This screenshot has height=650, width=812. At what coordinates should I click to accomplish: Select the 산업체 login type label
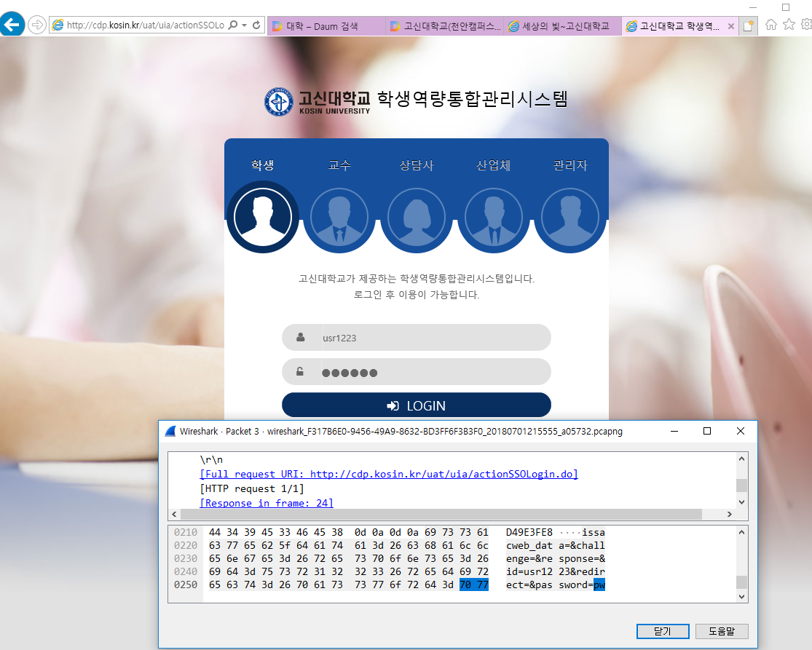(494, 165)
